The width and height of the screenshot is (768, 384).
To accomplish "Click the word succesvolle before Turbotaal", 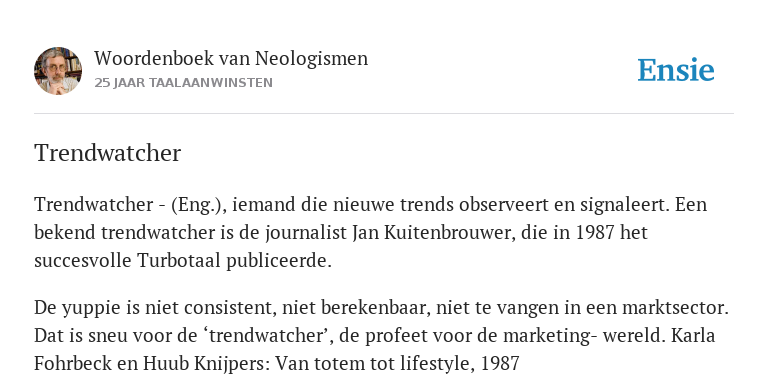I will 83,261.
